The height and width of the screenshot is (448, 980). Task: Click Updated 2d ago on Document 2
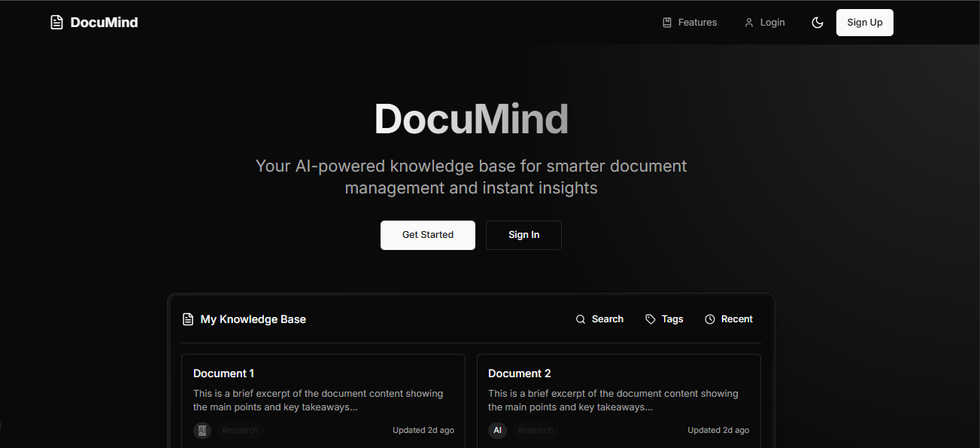pos(718,431)
